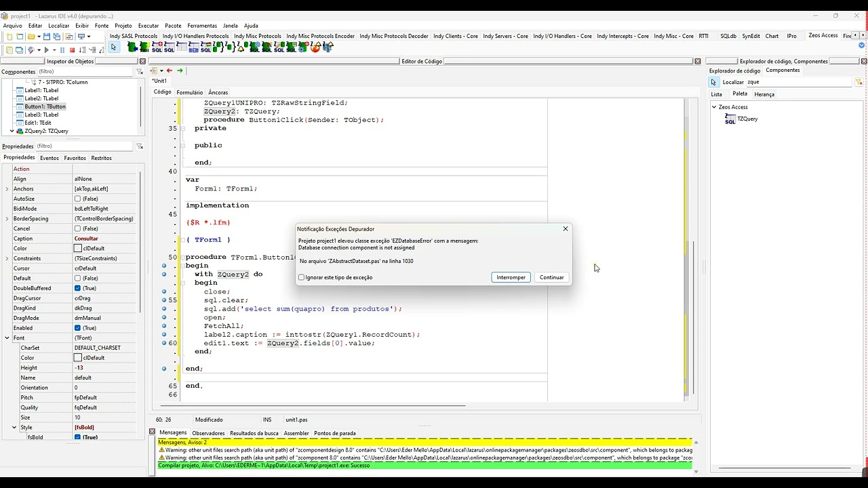Open the jump history dropdown arrow
868x488 pixels.
point(161,70)
